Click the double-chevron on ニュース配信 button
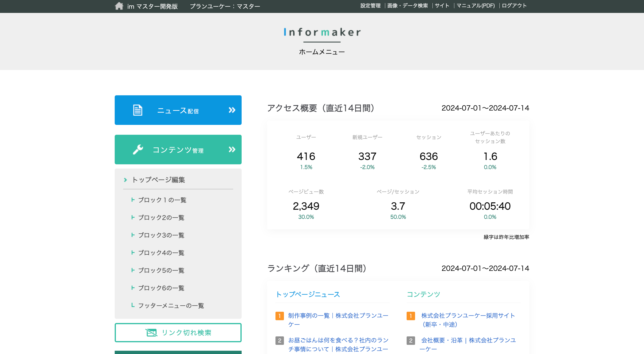The width and height of the screenshot is (644, 354). (x=232, y=110)
